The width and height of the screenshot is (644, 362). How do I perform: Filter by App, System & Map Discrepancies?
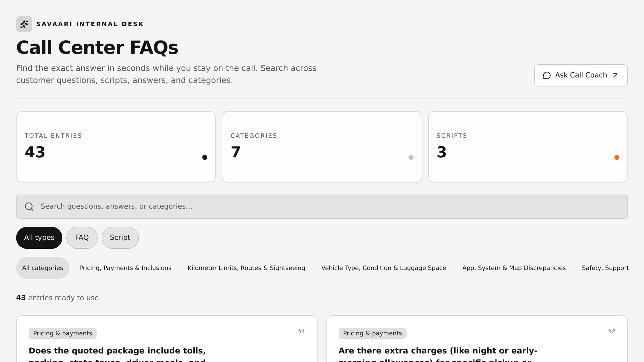[x=514, y=268]
